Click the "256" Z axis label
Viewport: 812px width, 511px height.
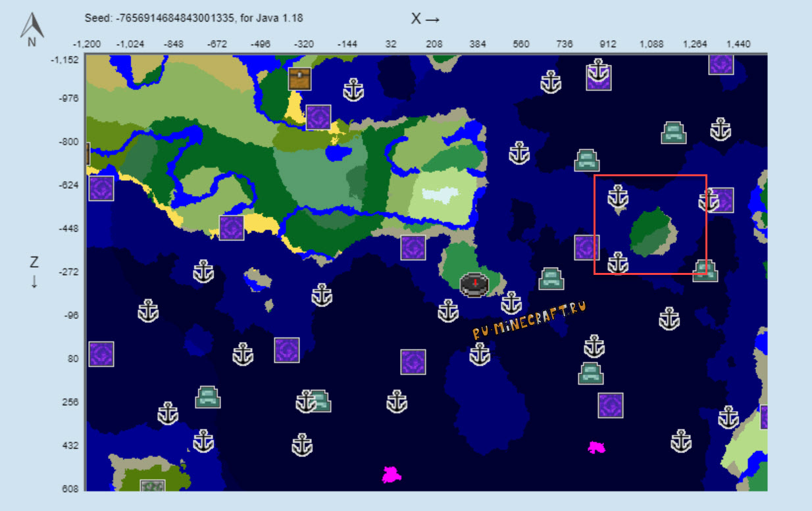(70, 402)
